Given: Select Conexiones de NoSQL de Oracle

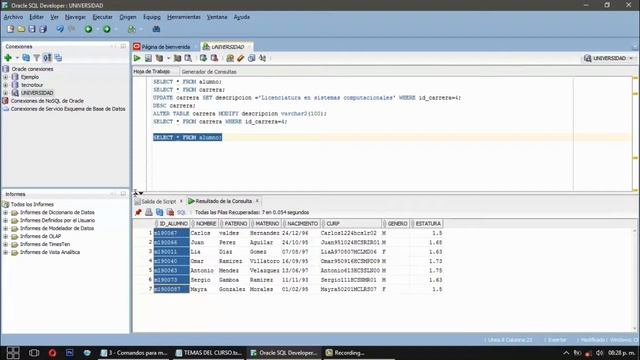Looking at the screenshot, I should click(47, 101).
